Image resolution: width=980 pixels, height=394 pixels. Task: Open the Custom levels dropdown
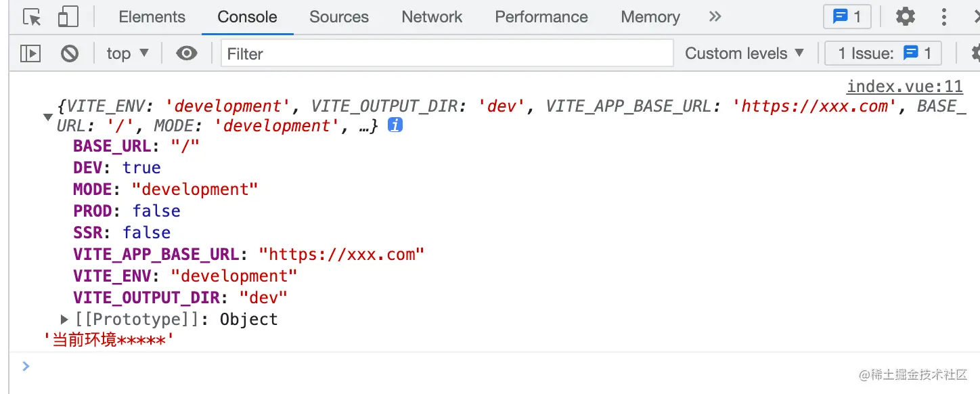(744, 53)
